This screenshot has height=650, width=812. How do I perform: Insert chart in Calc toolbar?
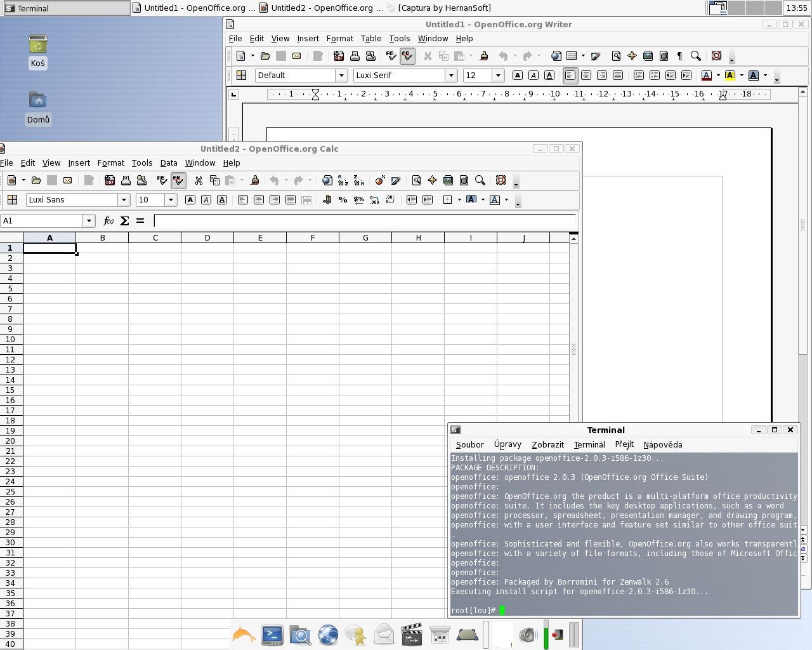coord(380,180)
